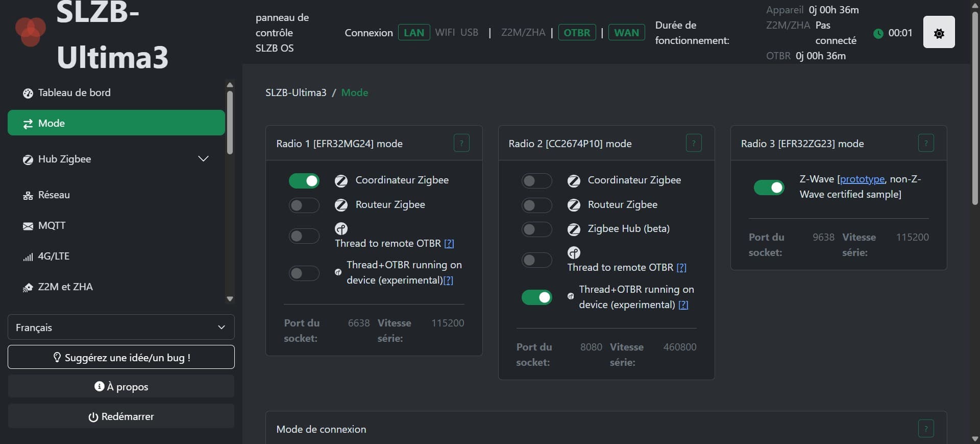Open the MQTT page

coord(116,225)
